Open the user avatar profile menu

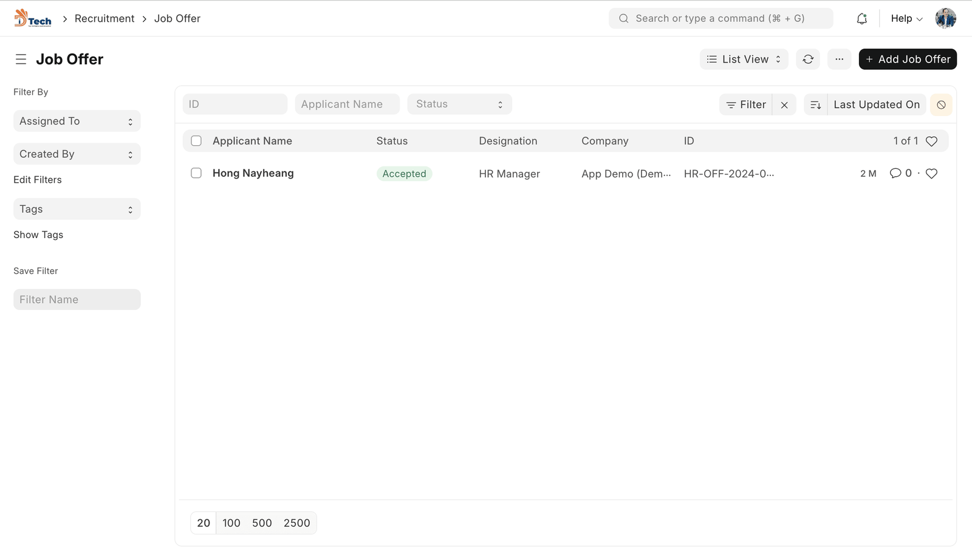click(x=945, y=18)
